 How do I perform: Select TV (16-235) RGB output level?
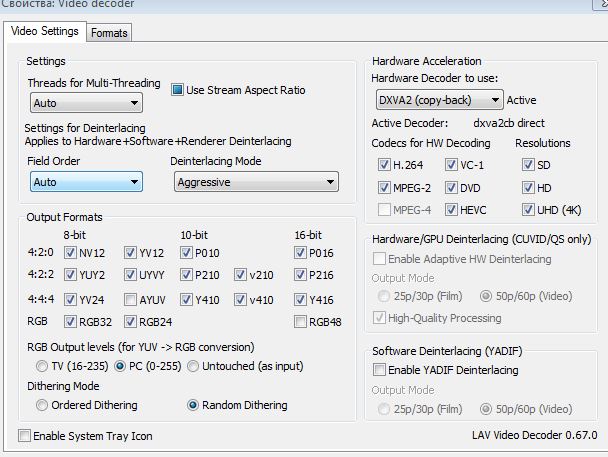pyautogui.click(x=42, y=366)
